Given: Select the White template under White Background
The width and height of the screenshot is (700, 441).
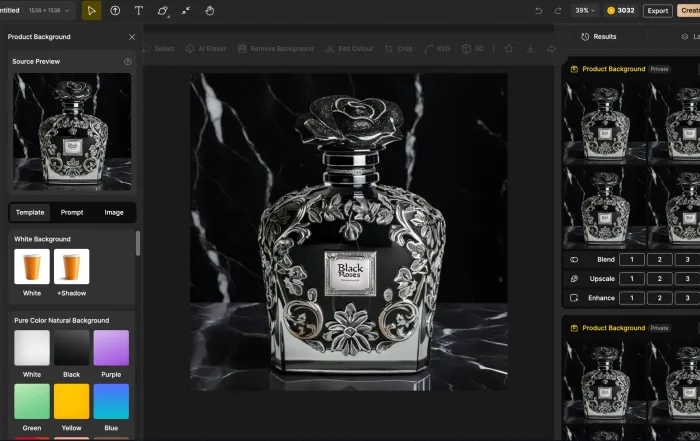Looking at the screenshot, I should (32, 266).
